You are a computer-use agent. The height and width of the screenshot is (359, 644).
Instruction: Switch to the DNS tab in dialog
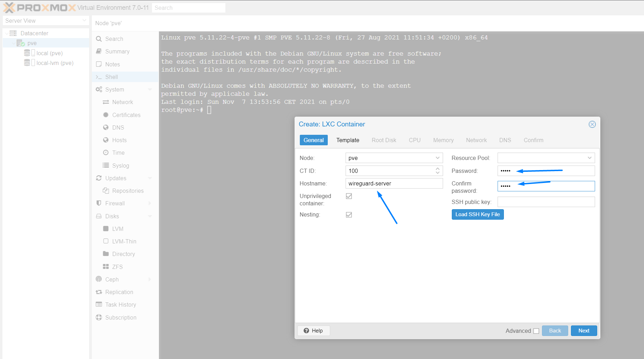(505, 140)
